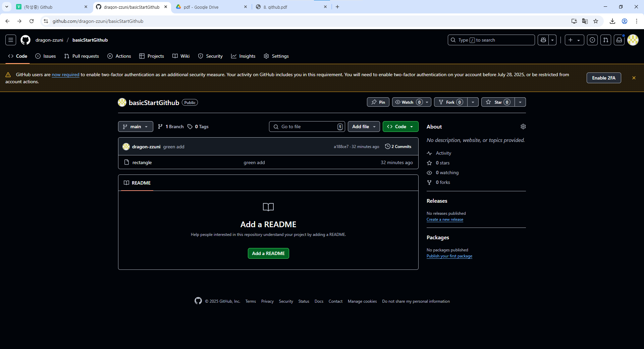Screen dimensions: 644x349
Task: Expand the Star lists dropdown arrow
Action: (520, 102)
